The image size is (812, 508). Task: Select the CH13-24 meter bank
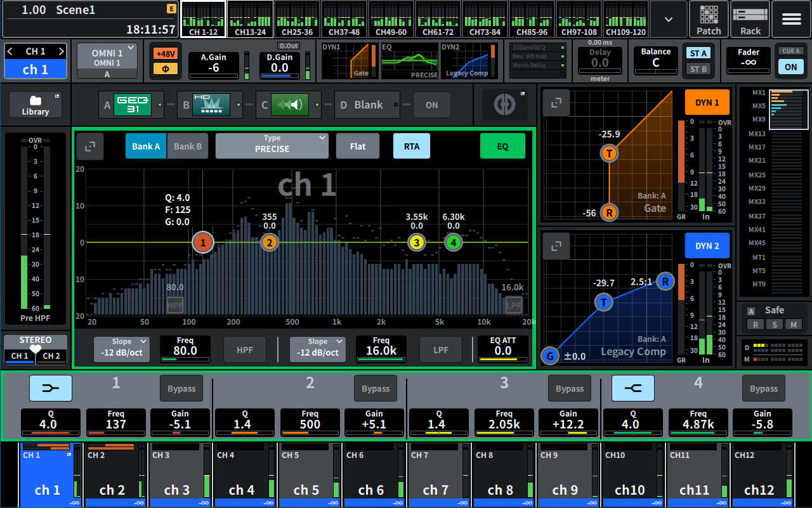[x=250, y=20]
